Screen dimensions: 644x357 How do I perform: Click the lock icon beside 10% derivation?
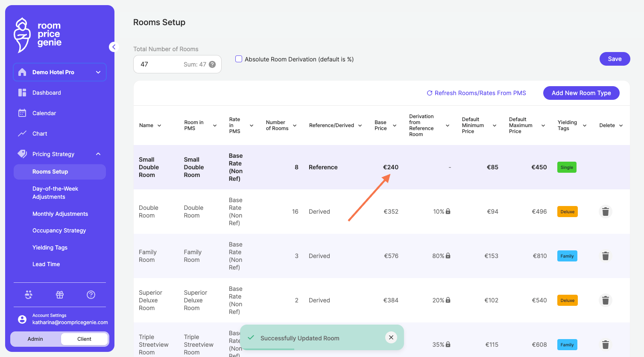point(448,211)
